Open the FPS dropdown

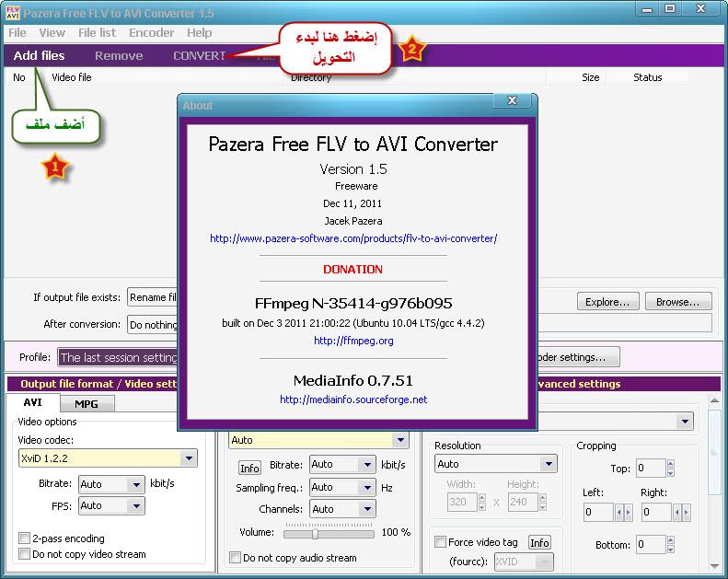tap(111, 505)
